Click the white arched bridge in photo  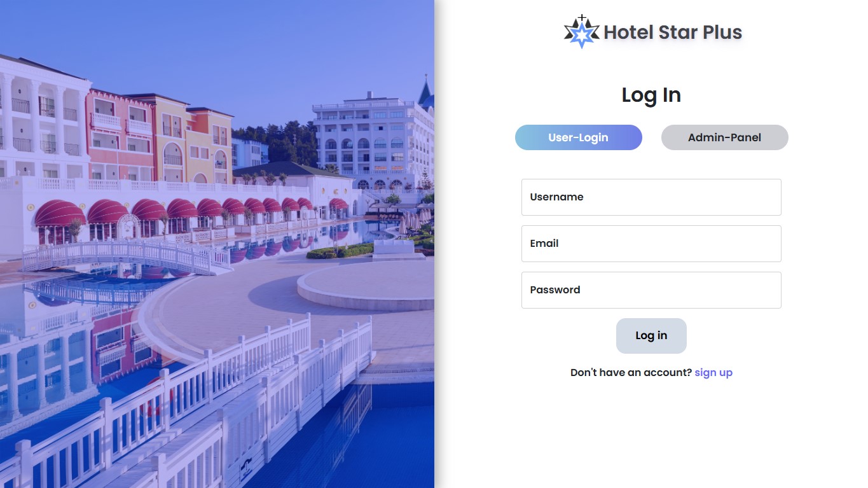[x=126, y=256]
